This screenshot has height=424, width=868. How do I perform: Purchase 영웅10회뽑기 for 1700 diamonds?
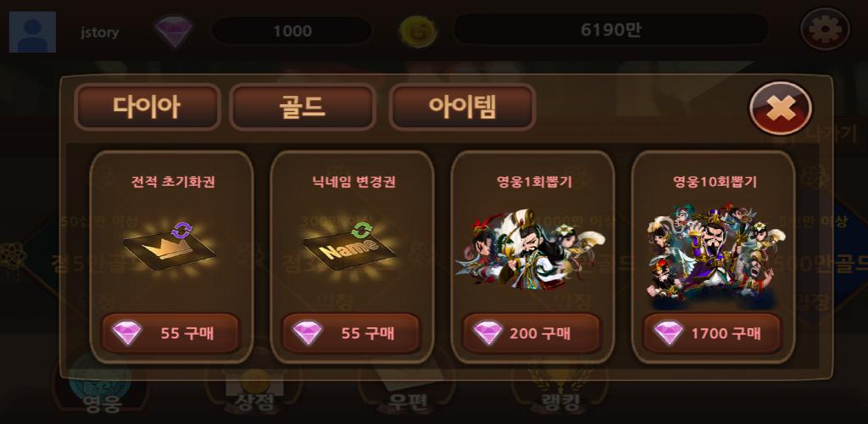click(712, 333)
